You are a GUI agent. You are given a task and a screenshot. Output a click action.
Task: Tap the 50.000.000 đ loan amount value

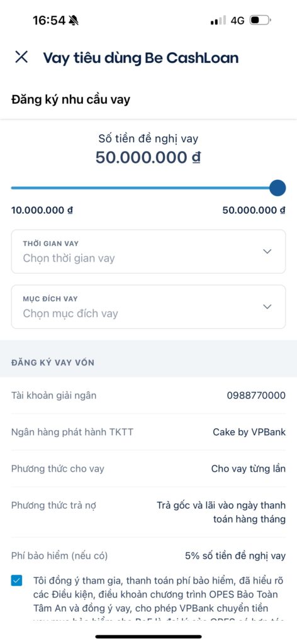tap(148, 158)
